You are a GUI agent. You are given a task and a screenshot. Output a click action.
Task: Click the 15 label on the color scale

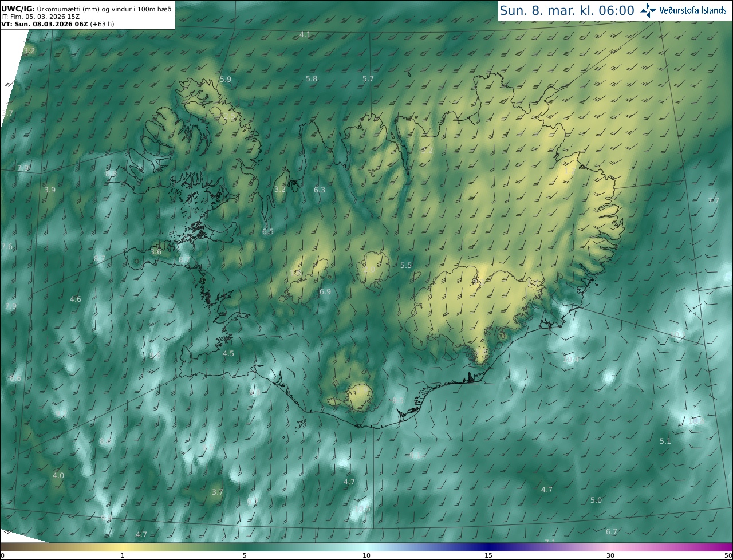(x=488, y=555)
